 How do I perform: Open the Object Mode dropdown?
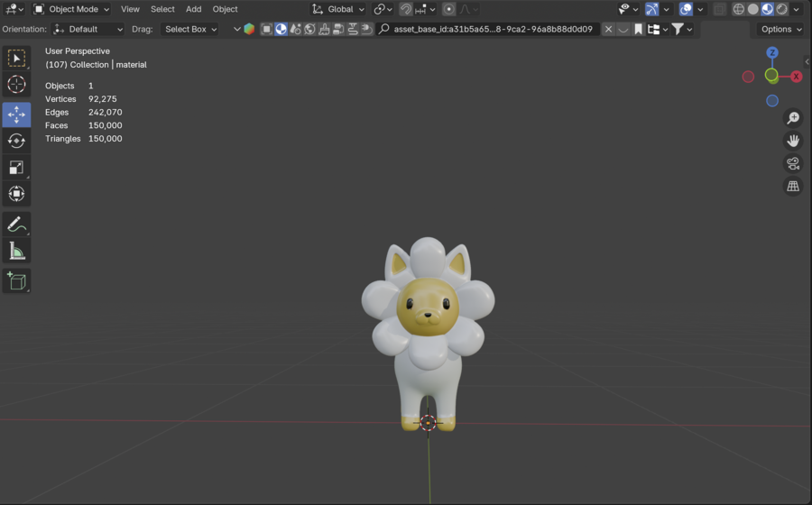[x=72, y=9]
